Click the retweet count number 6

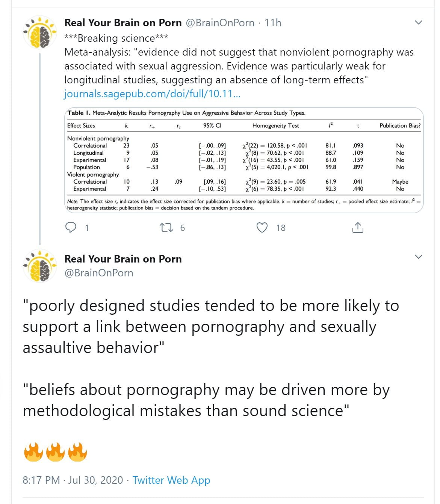pos(183,228)
